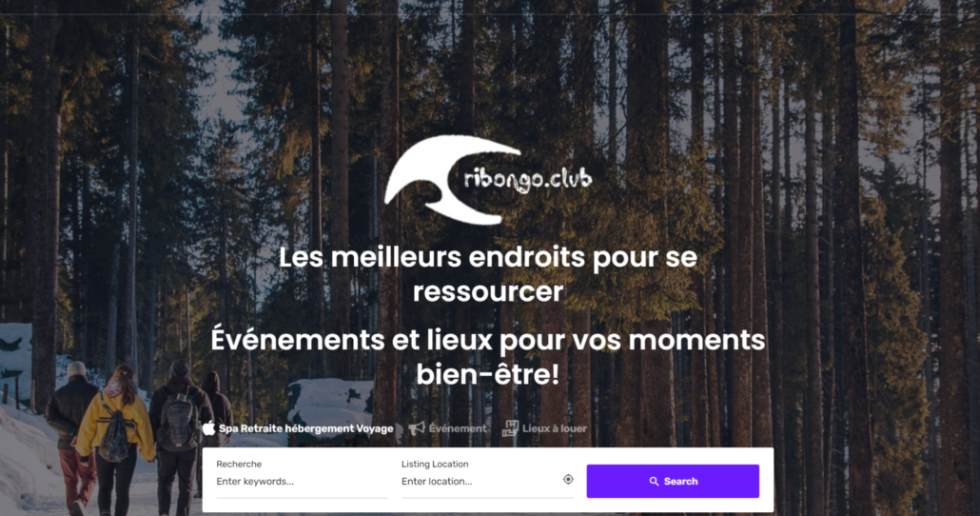Open the Lieux à louer tab
This screenshot has width=980, height=516.
(x=544, y=428)
